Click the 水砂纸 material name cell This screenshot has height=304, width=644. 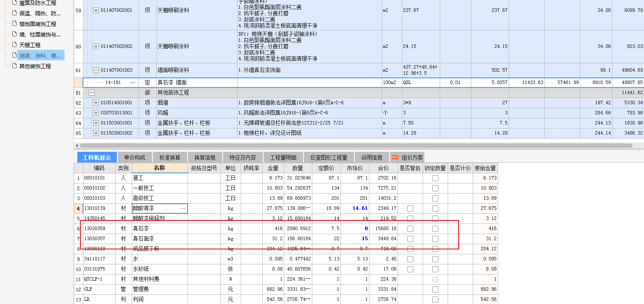159,269
